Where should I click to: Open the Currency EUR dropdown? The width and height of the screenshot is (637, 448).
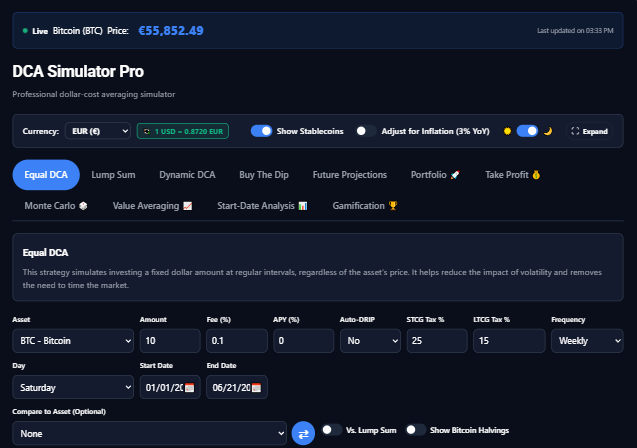[98, 131]
